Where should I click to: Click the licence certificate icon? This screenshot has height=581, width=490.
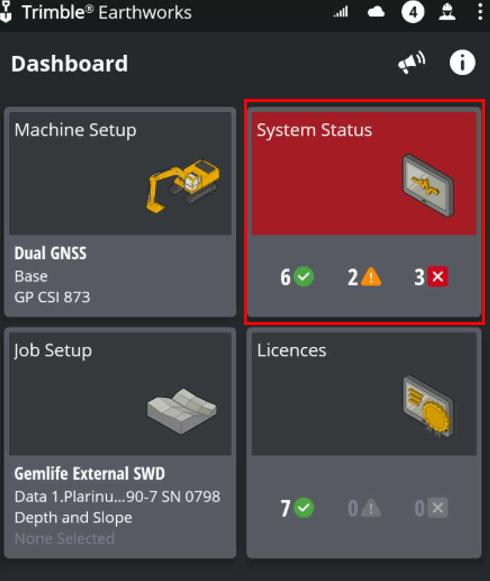click(x=428, y=406)
